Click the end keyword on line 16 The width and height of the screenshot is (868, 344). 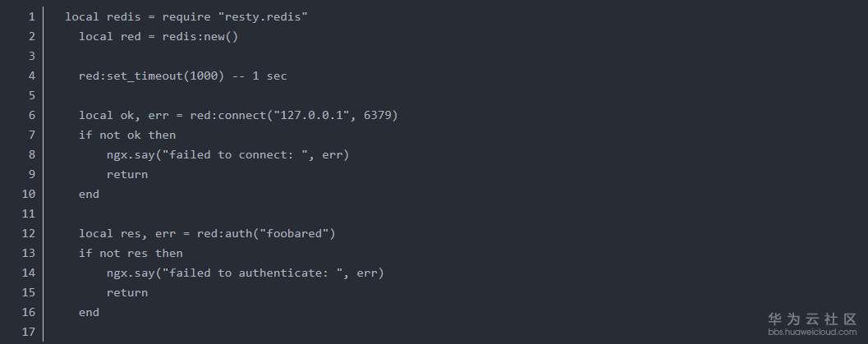click(89, 312)
